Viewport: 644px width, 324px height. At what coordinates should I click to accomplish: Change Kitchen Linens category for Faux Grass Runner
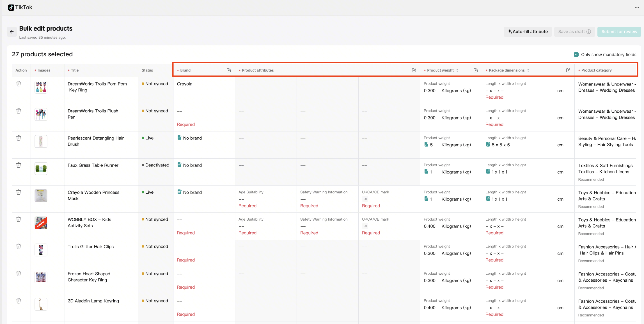click(x=607, y=169)
